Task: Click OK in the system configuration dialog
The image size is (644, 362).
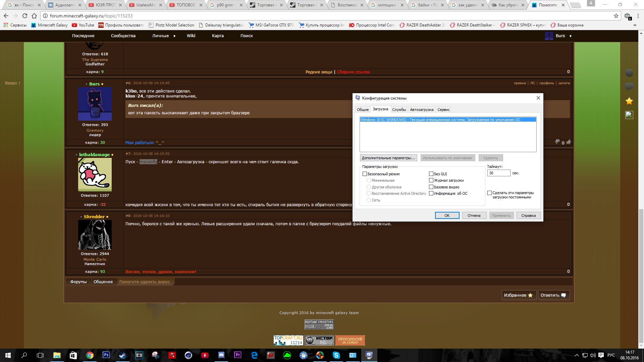Action: pos(447,216)
